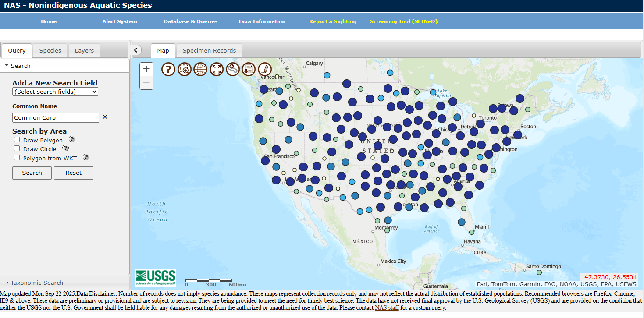Screen dimensions: 644x318
Task: Toggle fullscreen map with arrows icon
Action: [217, 69]
